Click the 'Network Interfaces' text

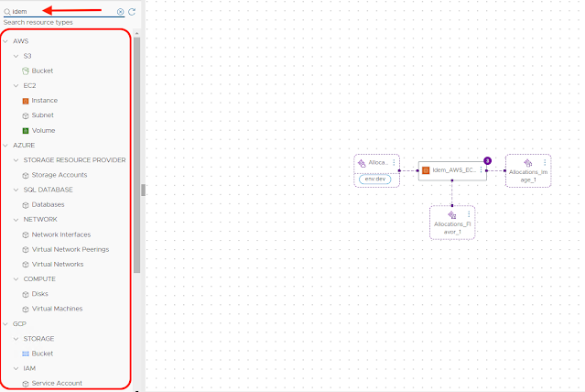tap(61, 234)
